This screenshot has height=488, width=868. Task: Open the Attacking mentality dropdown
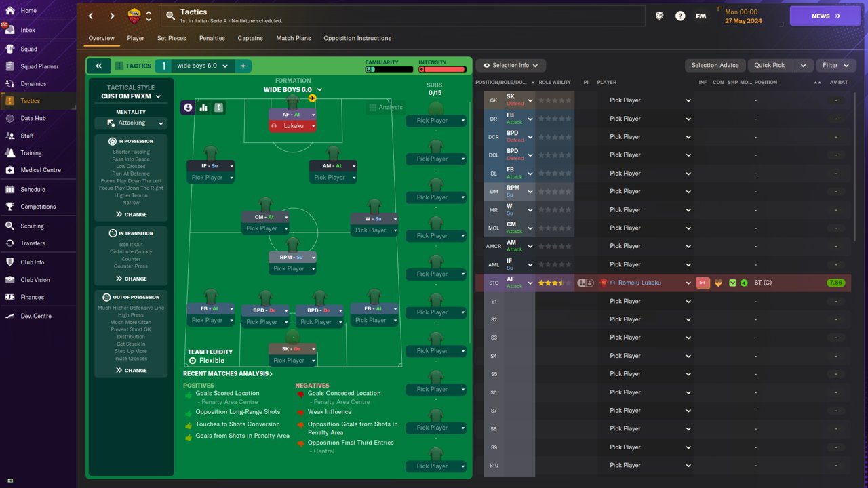click(131, 123)
